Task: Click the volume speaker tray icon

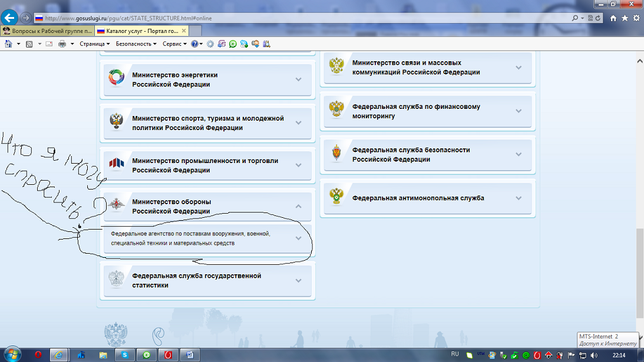Action: click(x=594, y=356)
